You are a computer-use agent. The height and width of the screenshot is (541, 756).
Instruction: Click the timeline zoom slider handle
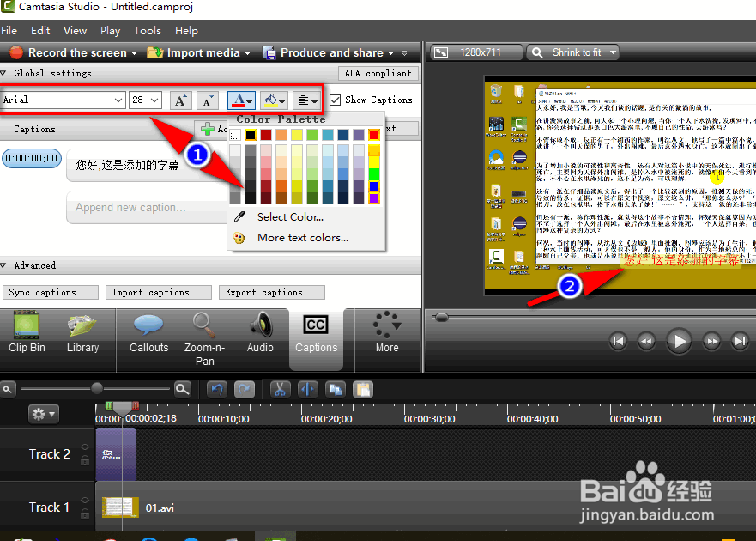click(97, 388)
